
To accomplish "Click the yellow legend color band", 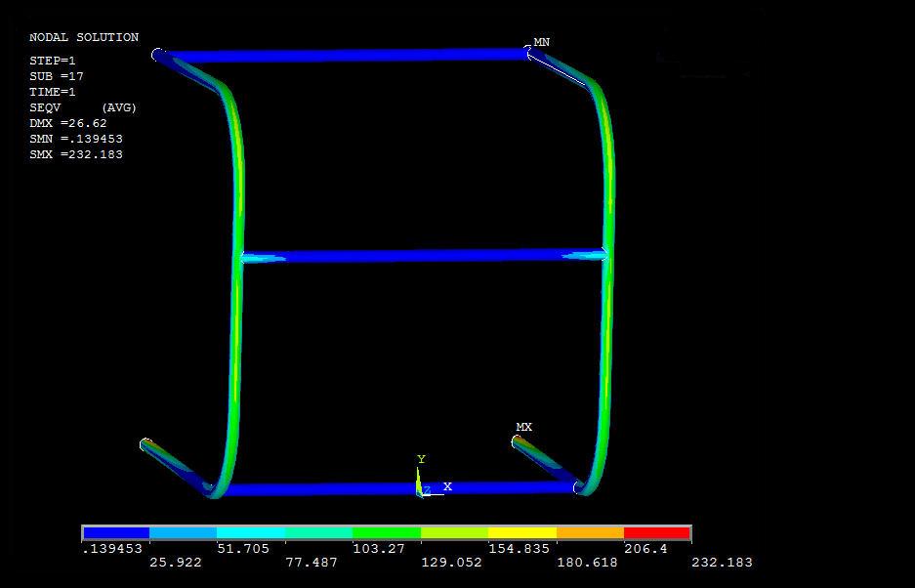I will [x=522, y=532].
